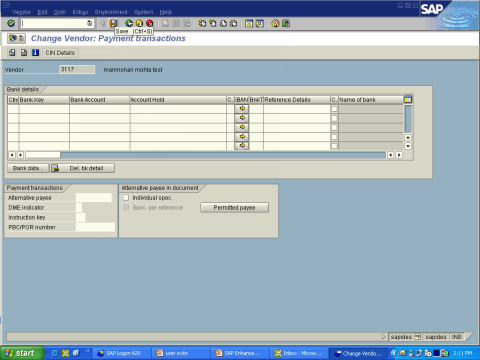Click the blue information icon
The height and width of the screenshot is (360, 480).
(35, 53)
